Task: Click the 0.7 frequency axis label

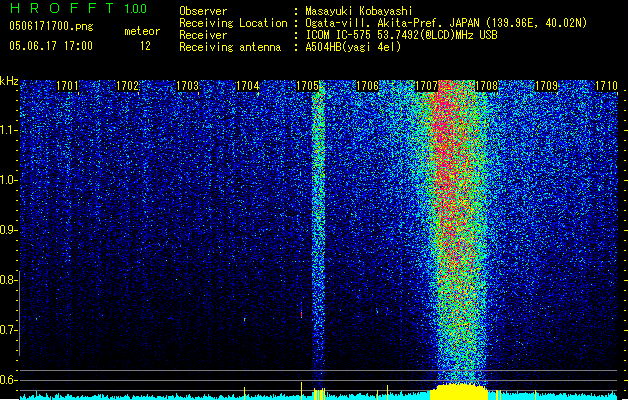Action: click(x=8, y=330)
